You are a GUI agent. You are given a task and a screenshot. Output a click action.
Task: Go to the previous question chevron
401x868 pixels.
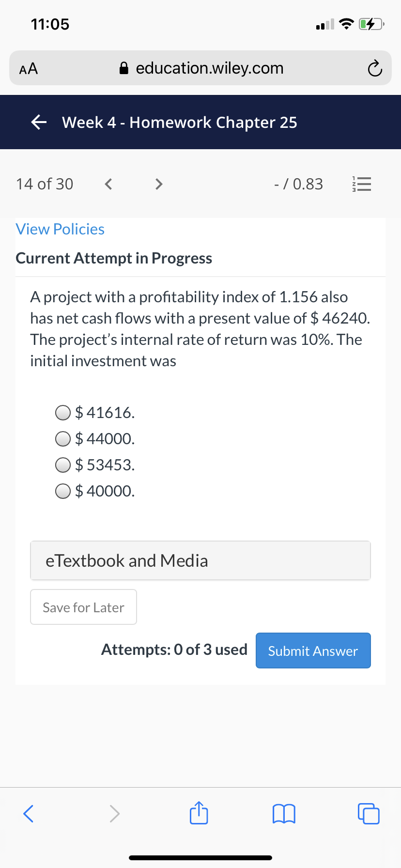[x=108, y=184]
